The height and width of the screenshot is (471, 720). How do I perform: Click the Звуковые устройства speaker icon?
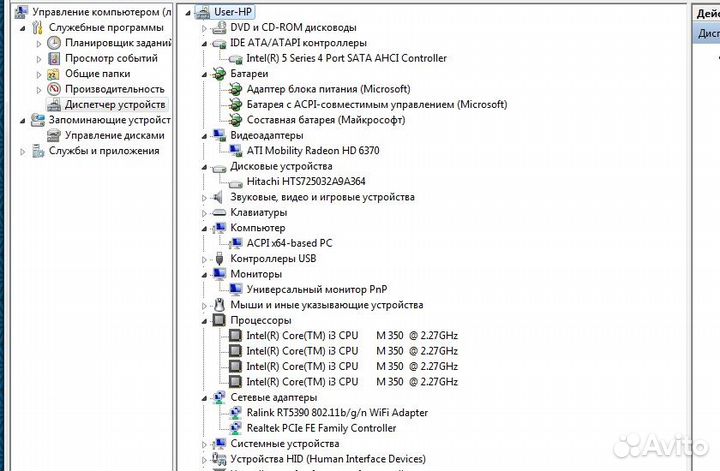[x=218, y=197]
